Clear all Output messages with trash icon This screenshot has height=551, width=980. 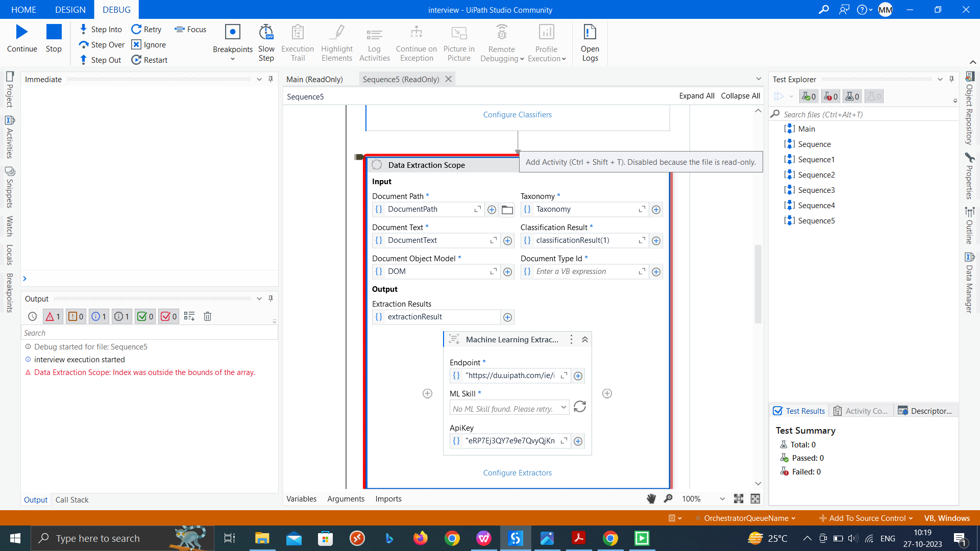coord(207,317)
